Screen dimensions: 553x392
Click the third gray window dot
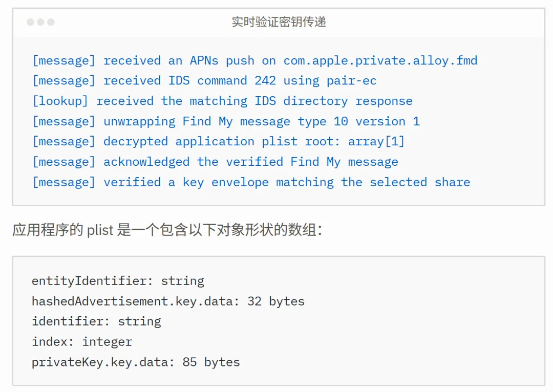pyautogui.click(x=51, y=22)
